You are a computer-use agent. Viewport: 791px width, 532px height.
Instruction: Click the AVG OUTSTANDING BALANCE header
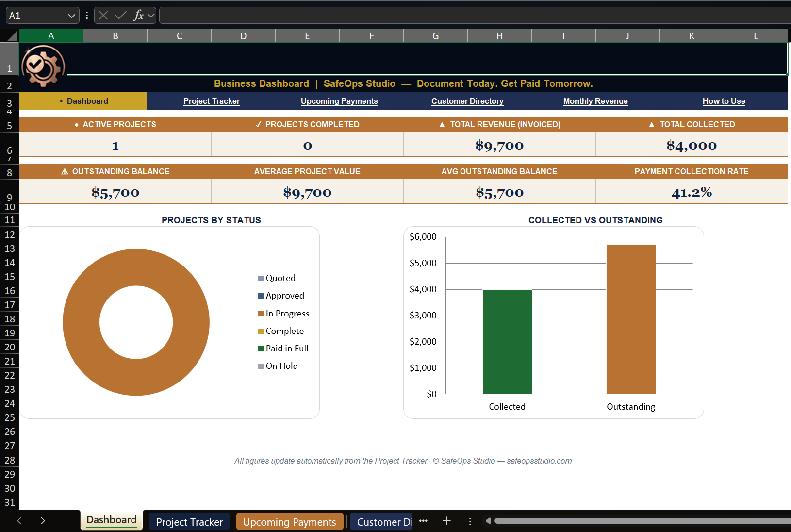(499, 171)
